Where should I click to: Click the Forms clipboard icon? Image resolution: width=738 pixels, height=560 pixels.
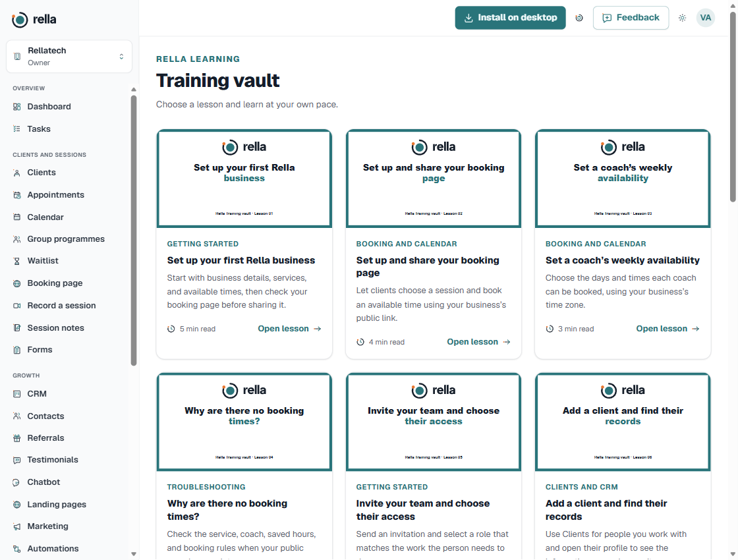pos(17,350)
